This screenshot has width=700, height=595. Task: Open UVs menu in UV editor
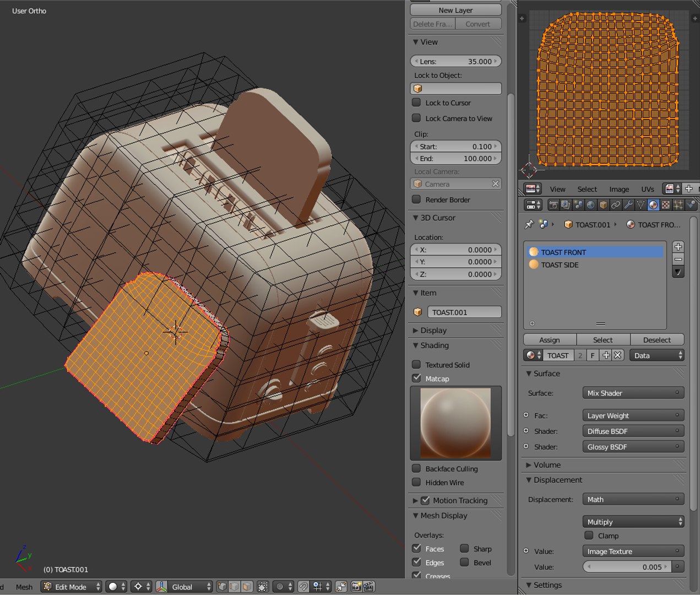pyautogui.click(x=648, y=189)
